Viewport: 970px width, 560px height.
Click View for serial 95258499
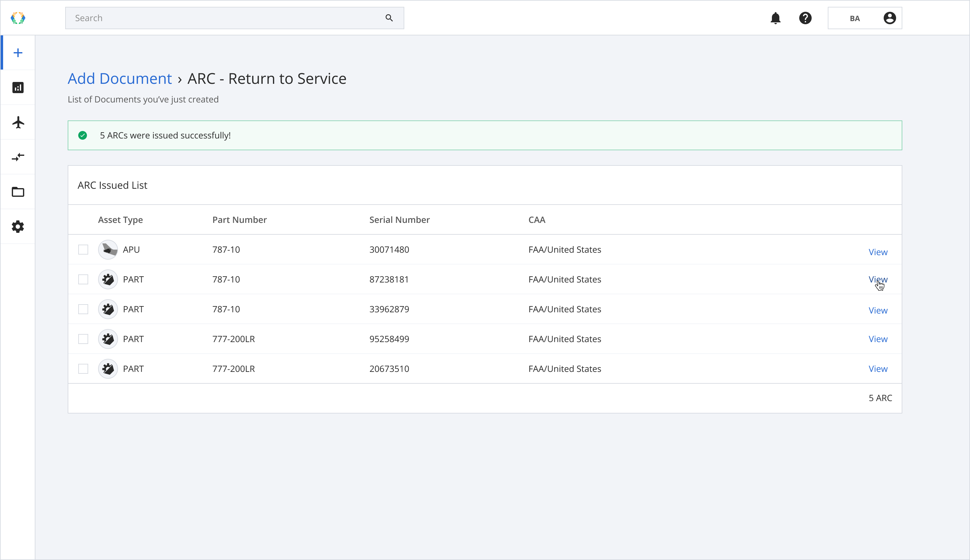coord(878,339)
